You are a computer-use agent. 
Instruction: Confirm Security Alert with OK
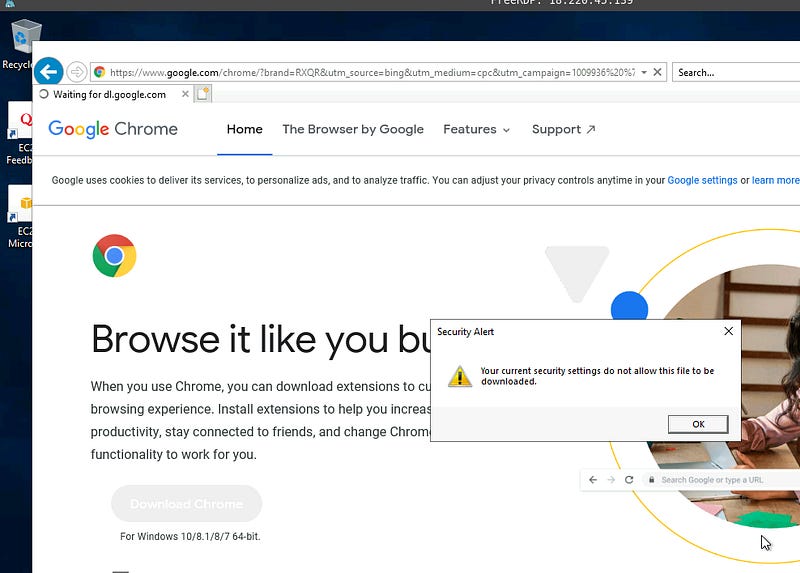click(x=698, y=424)
